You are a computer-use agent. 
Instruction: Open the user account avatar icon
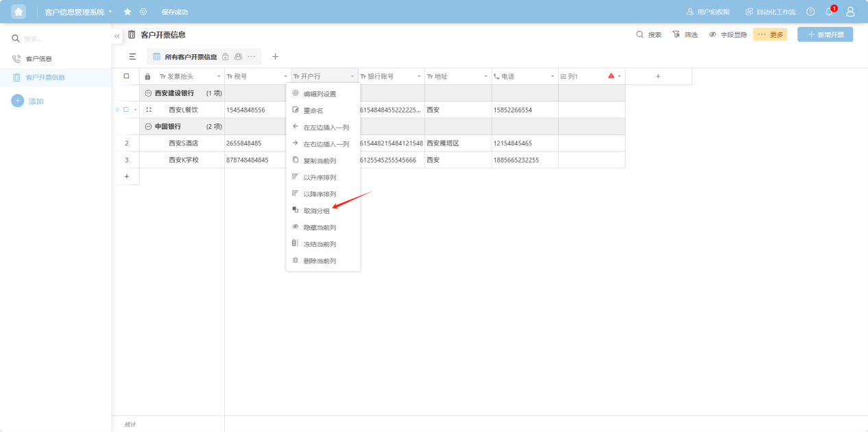pos(850,12)
